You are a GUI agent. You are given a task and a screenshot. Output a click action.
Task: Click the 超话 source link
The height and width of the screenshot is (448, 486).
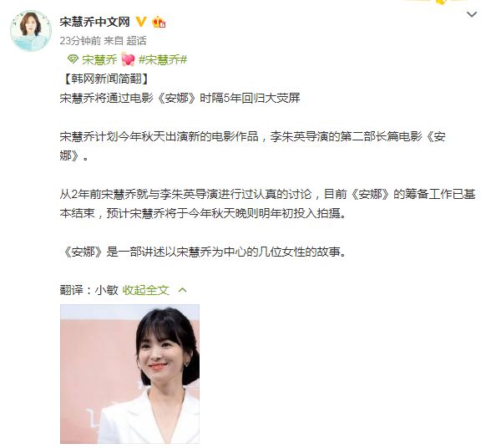click(x=136, y=41)
